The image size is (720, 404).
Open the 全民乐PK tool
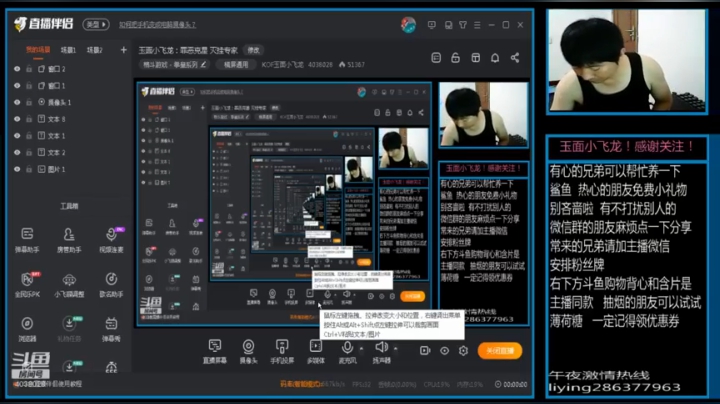tap(27, 285)
